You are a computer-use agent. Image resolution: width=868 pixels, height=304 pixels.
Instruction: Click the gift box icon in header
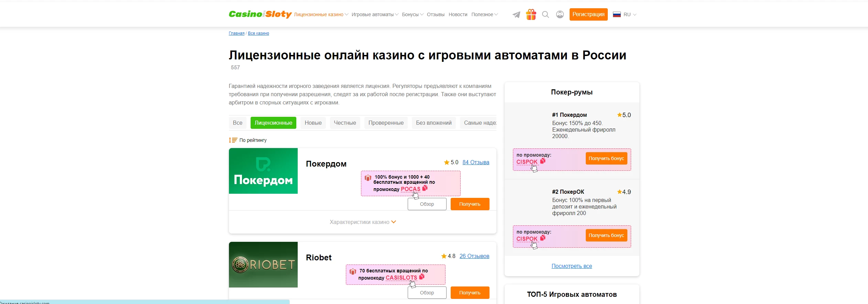(531, 14)
